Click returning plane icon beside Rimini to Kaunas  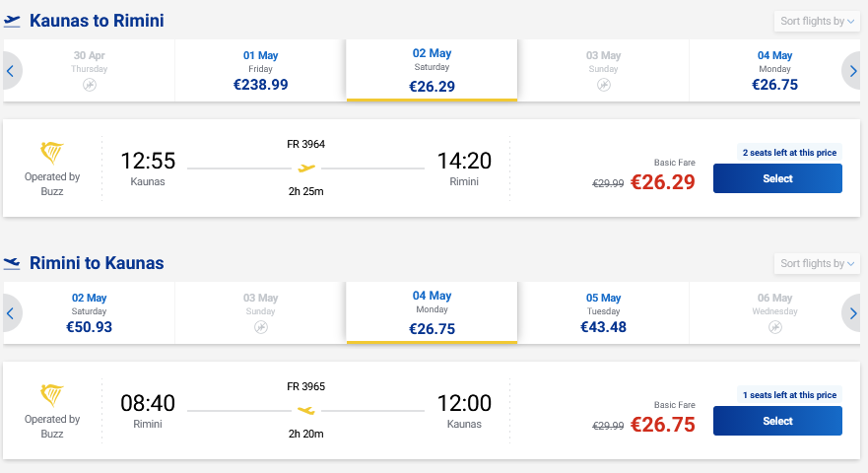12,263
